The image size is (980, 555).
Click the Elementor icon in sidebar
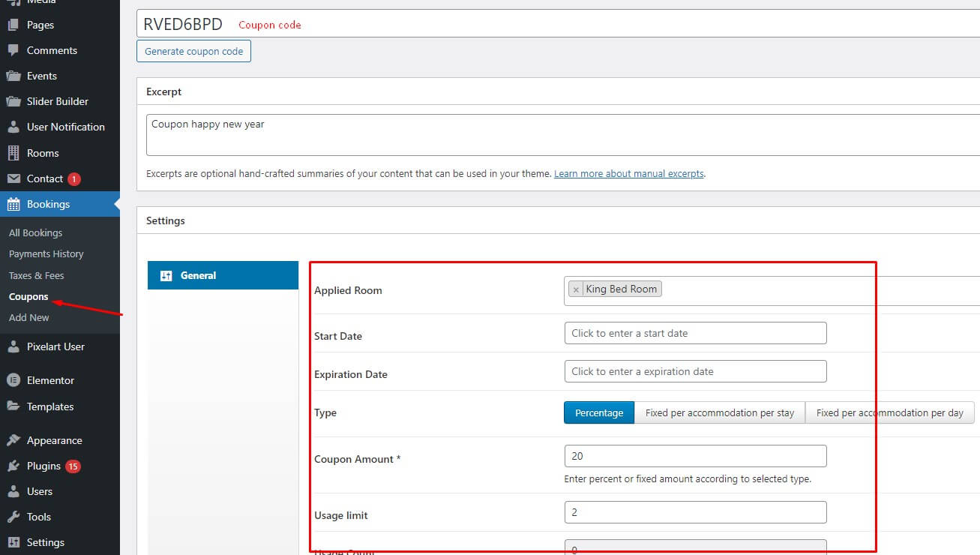[x=13, y=380]
